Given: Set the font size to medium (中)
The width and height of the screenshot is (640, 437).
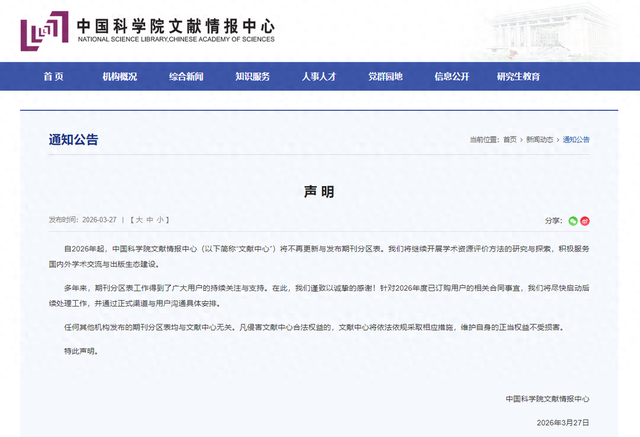Looking at the screenshot, I should (x=149, y=218).
